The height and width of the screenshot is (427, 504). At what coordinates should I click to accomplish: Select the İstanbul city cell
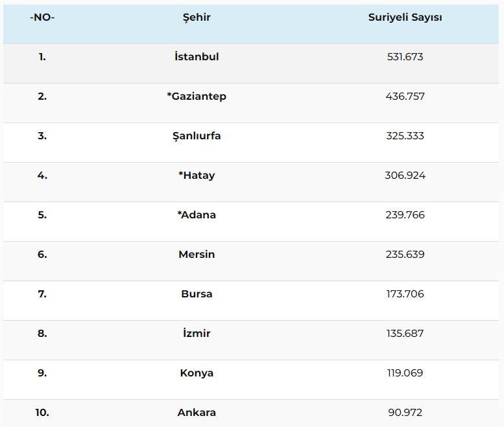point(197,56)
